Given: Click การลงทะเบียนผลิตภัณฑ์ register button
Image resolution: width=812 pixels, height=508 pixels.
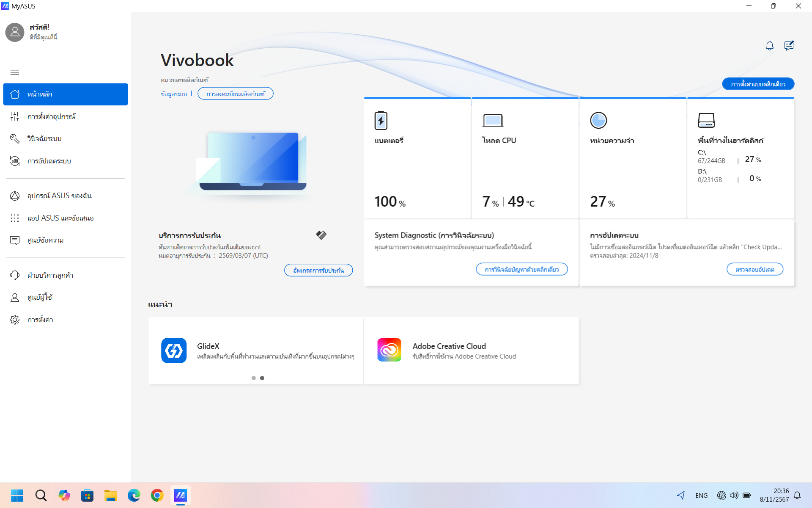Looking at the screenshot, I should pyautogui.click(x=236, y=94).
